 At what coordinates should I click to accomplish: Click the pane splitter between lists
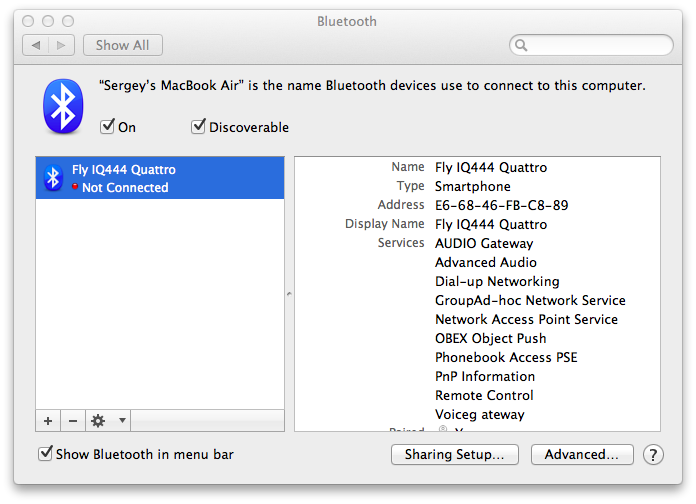click(289, 293)
